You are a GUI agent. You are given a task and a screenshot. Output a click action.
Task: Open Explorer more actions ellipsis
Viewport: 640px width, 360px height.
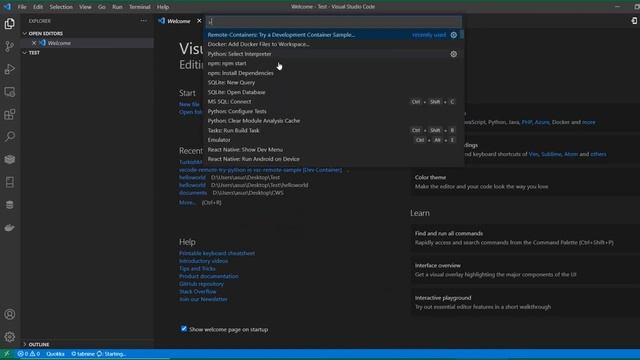point(143,21)
